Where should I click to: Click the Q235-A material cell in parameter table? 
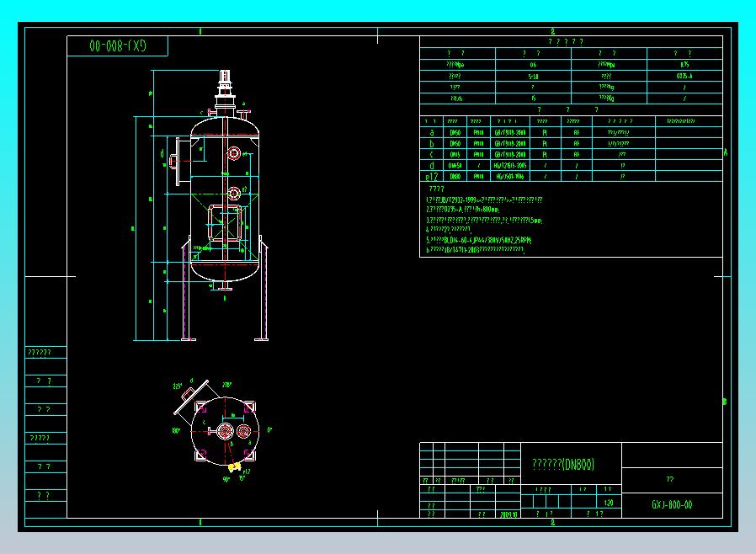pyautogui.click(x=684, y=76)
